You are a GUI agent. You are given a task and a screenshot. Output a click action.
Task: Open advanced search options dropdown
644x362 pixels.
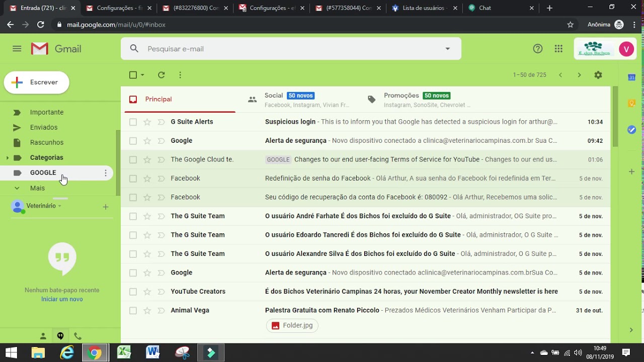(447, 49)
